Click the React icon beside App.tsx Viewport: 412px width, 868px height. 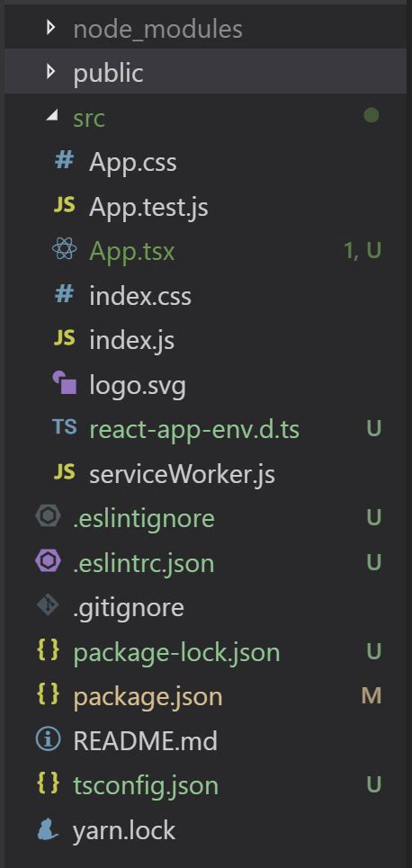tap(64, 250)
